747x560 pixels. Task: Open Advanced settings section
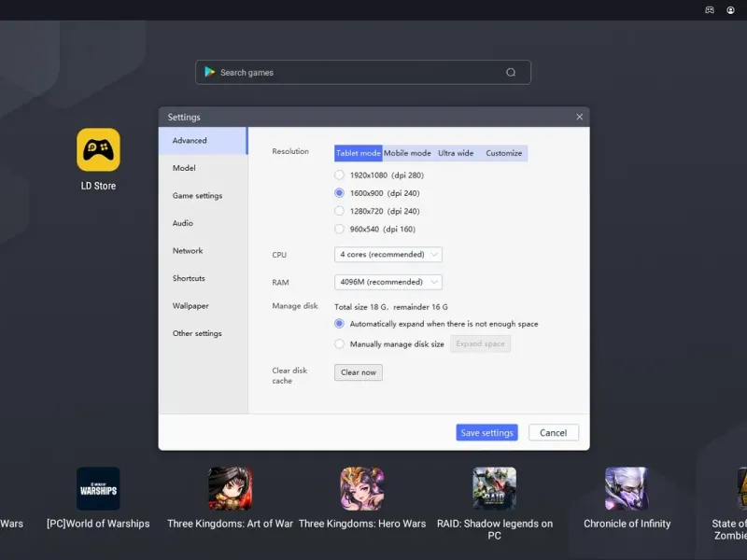(203, 141)
